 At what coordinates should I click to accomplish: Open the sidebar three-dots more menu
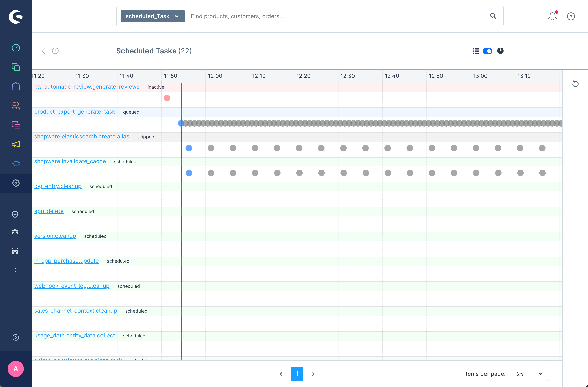(15, 270)
